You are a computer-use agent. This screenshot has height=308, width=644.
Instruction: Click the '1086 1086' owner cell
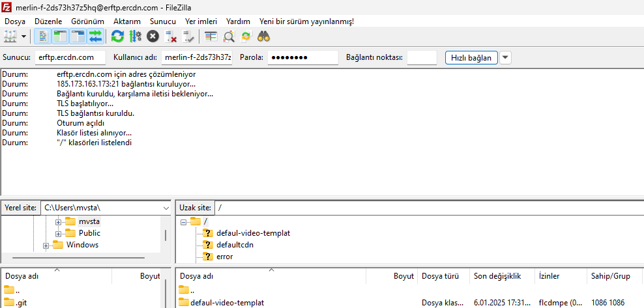(x=608, y=303)
